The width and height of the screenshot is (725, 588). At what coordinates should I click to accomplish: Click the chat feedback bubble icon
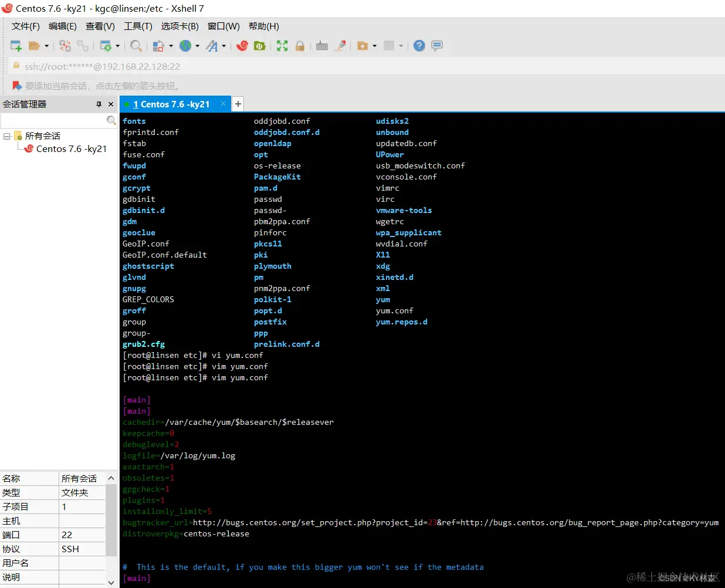click(437, 46)
